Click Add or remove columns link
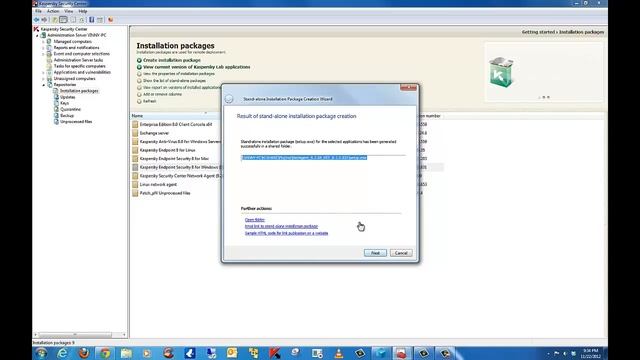The image size is (640, 360). coord(162,94)
